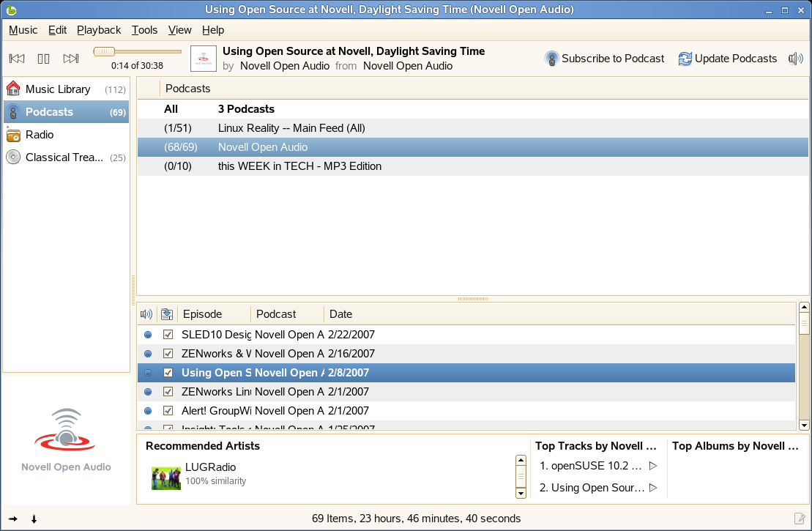Skip to the previous track
The height and width of the screenshot is (531, 812).
click(17, 59)
